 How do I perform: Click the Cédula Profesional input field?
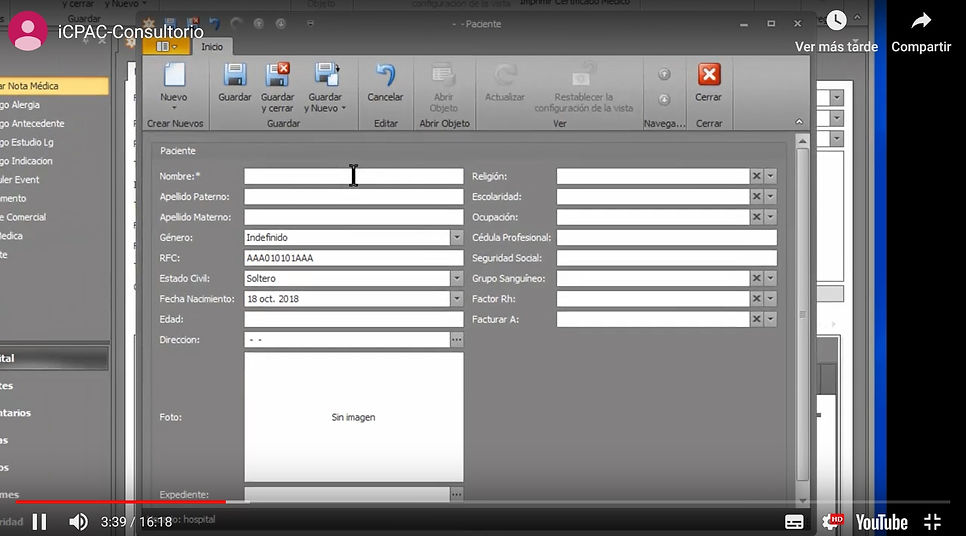pos(667,237)
